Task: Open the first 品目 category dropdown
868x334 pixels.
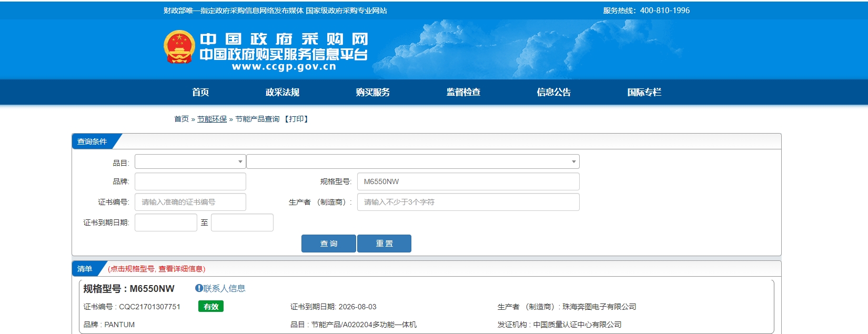Action: coord(190,161)
